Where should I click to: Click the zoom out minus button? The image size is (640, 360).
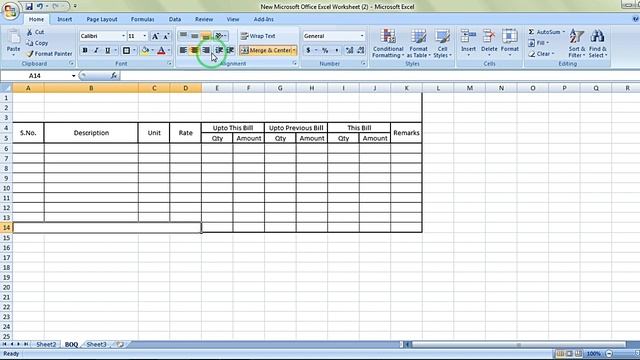609,353
